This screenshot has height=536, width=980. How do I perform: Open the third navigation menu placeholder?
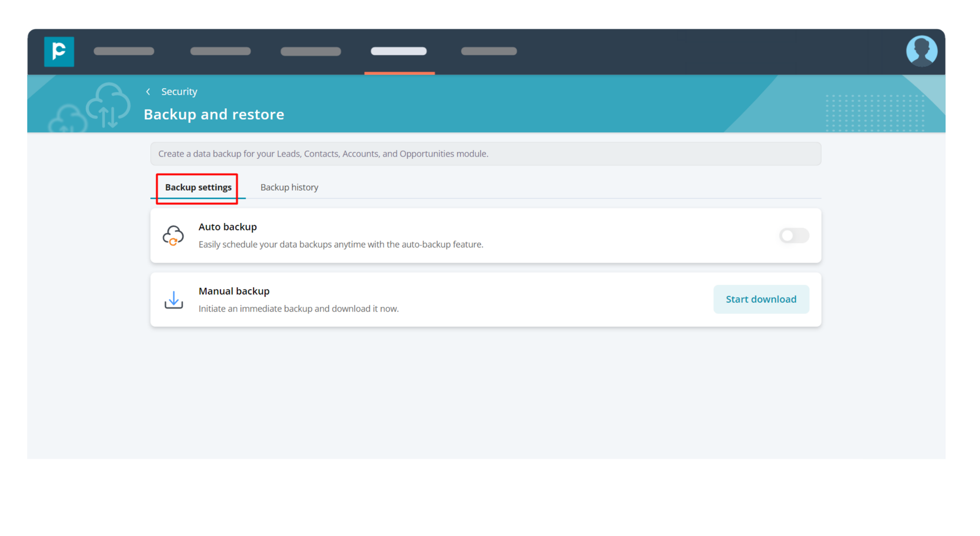[311, 51]
